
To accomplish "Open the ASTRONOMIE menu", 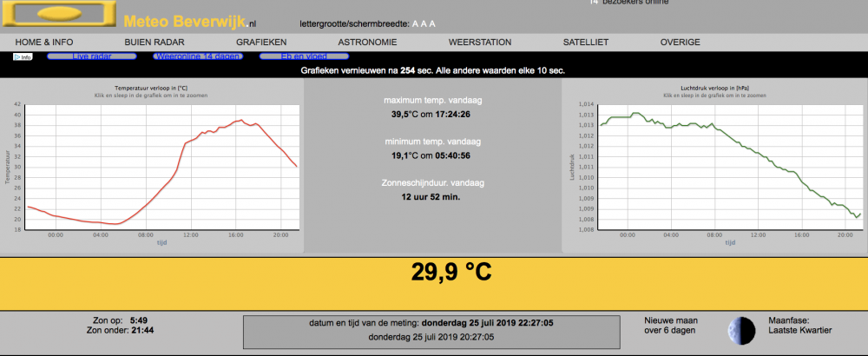I will coord(367,42).
